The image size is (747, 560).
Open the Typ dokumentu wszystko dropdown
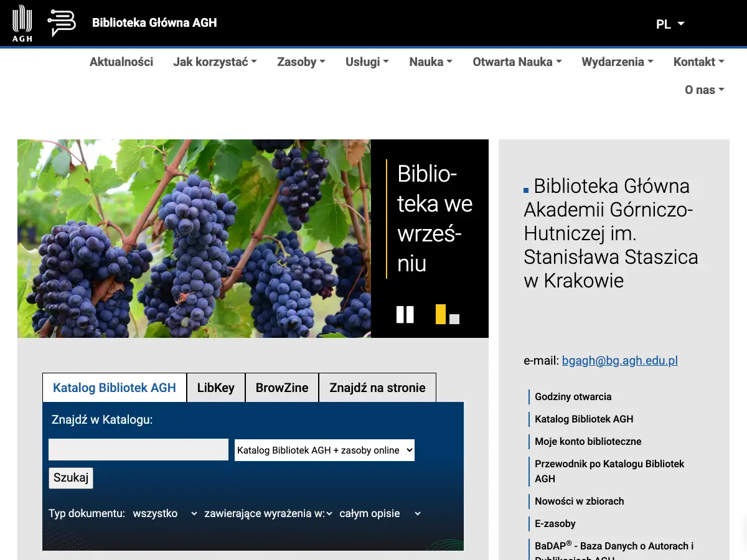pyautogui.click(x=165, y=513)
